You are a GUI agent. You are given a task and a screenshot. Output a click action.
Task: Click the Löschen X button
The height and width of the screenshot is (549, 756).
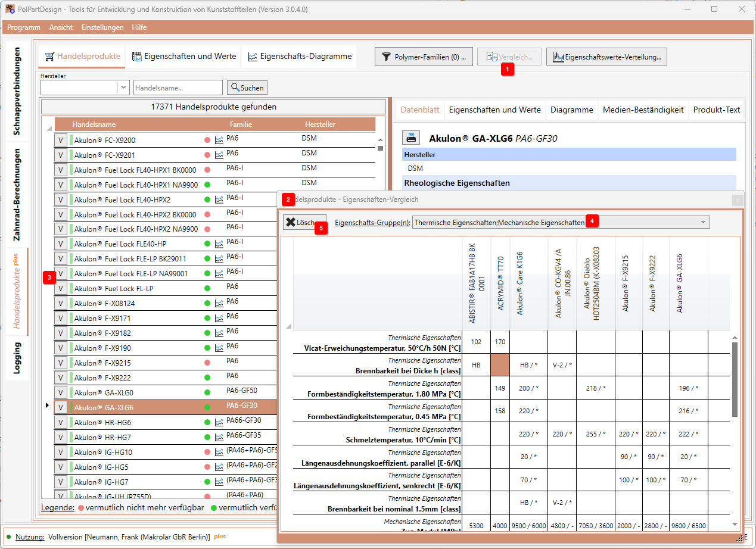coord(304,222)
